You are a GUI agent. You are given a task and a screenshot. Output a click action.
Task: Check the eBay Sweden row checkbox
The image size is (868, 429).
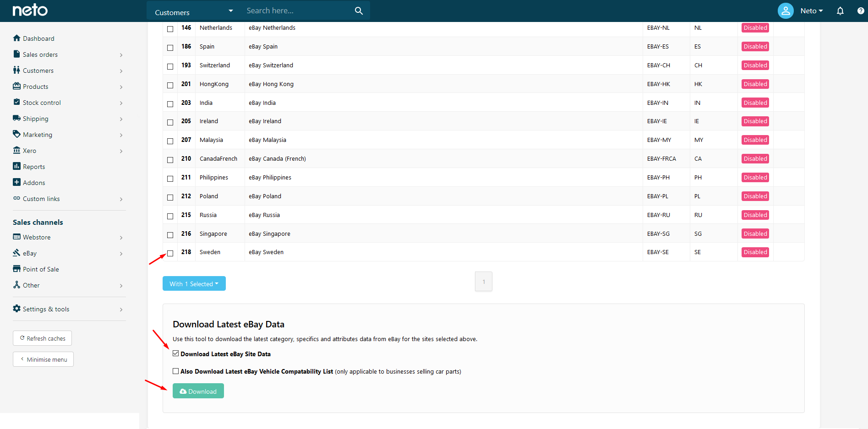(170, 253)
